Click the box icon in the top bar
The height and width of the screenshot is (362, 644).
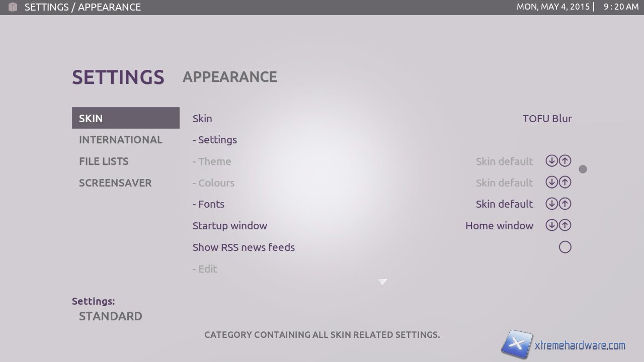(13, 7)
